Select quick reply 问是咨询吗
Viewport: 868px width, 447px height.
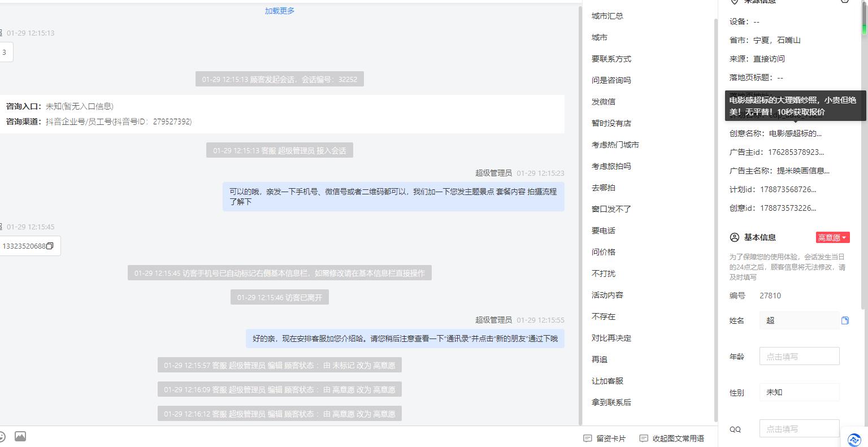[611, 80]
